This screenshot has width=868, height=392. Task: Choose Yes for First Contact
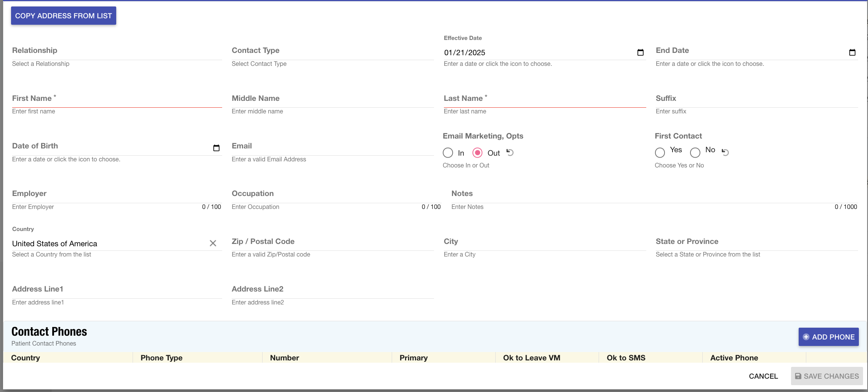tap(660, 153)
